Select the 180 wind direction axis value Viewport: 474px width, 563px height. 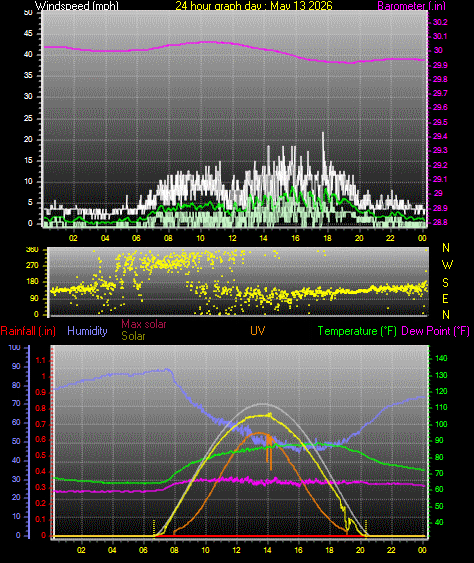click(x=33, y=282)
